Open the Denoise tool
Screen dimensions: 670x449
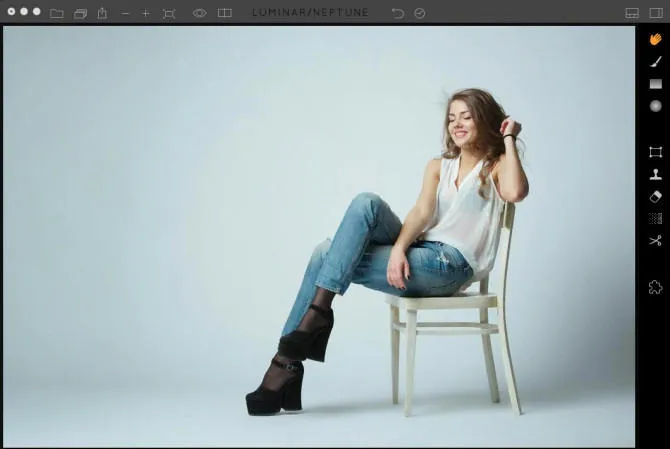pyautogui.click(x=655, y=218)
